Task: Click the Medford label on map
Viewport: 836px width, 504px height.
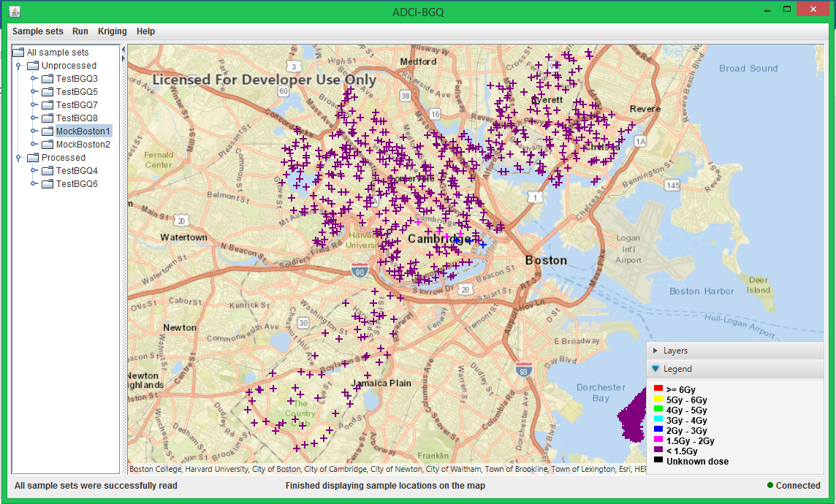Action: (418, 62)
